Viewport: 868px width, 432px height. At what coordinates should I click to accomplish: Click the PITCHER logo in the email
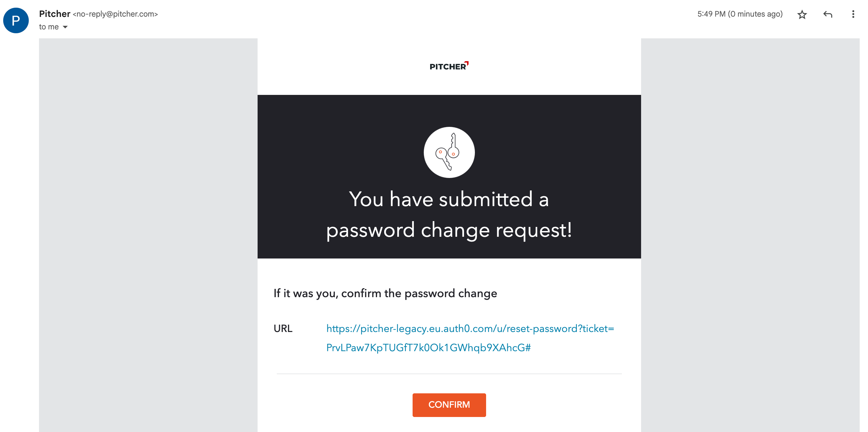(x=449, y=66)
